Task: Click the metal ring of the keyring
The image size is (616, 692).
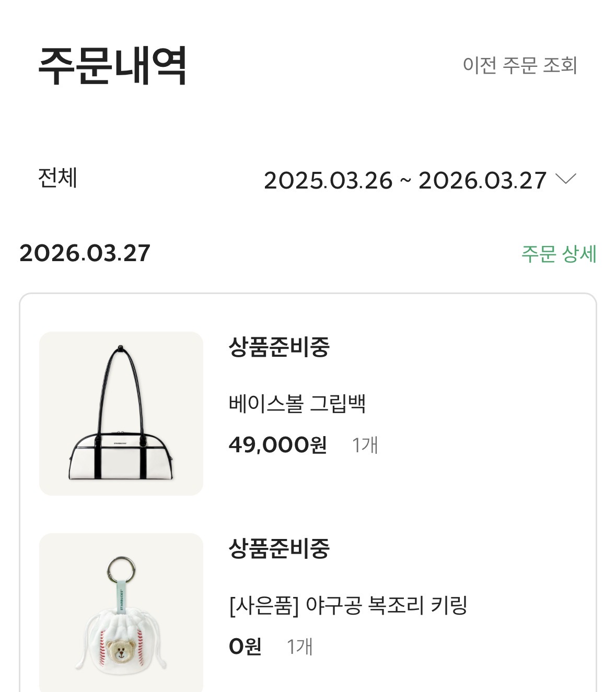Action: point(121,570)
